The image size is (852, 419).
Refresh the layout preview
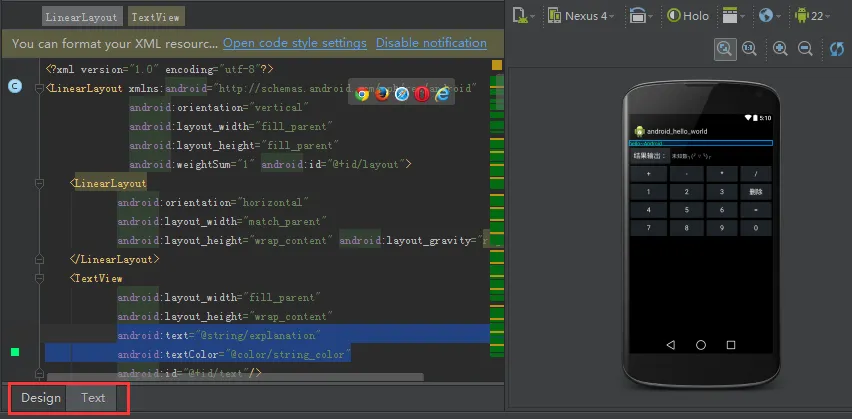(x=837, y=49)
